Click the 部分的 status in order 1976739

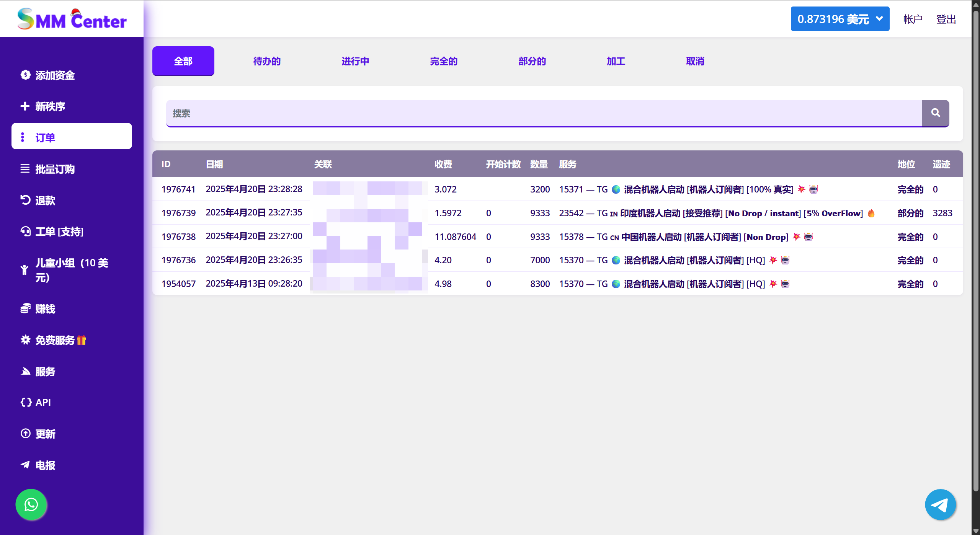coord(910,213)
